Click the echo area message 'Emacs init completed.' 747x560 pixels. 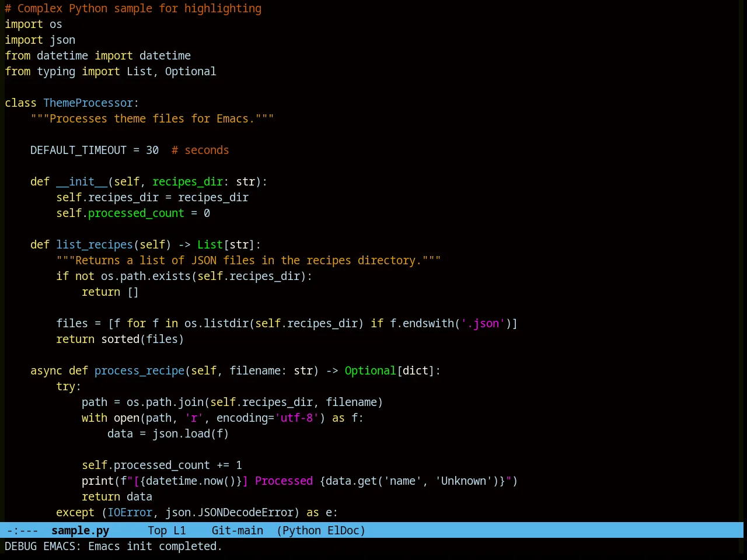click(x=155, y=546)
